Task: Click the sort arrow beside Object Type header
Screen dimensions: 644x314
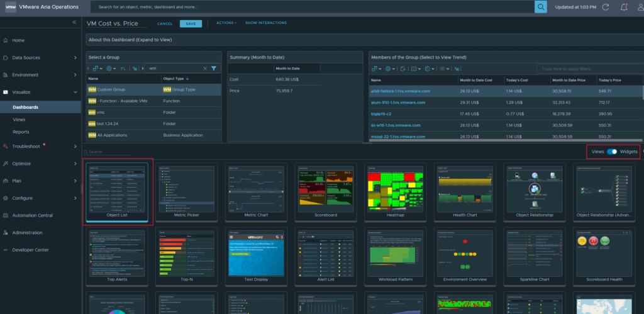Action: 187,79
